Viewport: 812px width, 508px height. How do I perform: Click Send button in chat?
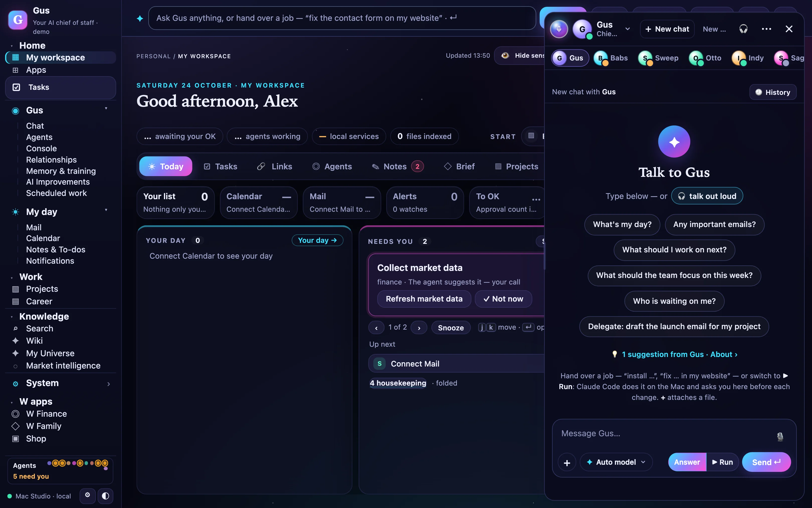point(766,462)
